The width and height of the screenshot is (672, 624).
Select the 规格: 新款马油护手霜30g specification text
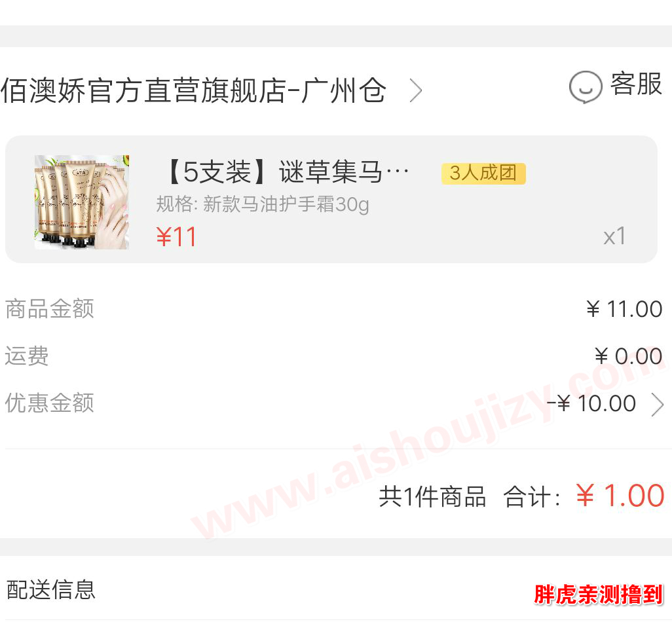pos(262,204)
